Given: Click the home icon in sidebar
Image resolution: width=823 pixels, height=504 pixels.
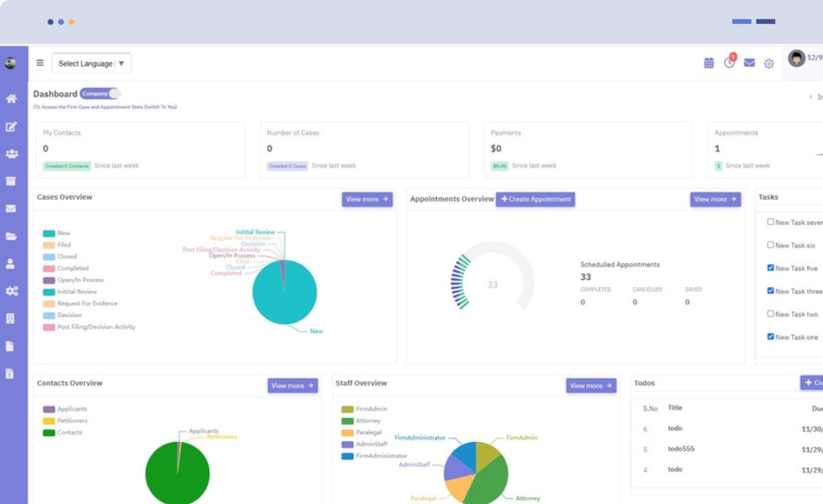Looking at the screenshot, I should (11, 99).
